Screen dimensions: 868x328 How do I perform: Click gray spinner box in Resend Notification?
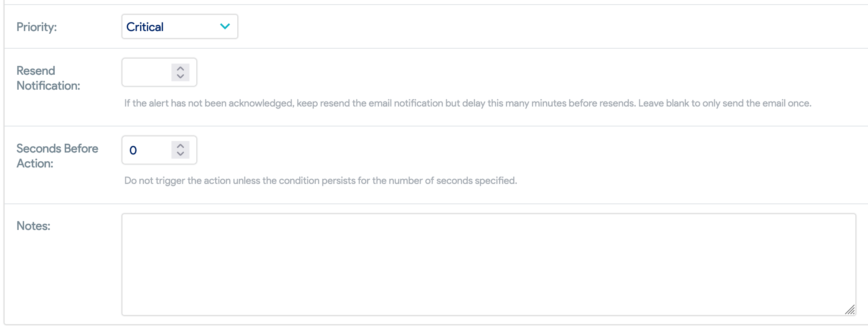[x=180, y=72]
